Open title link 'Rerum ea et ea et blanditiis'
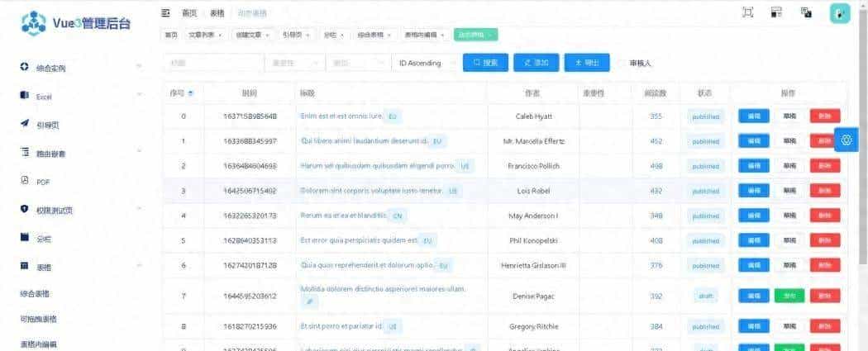This screenshot has height=351, width=868. (x=343, y=216)
